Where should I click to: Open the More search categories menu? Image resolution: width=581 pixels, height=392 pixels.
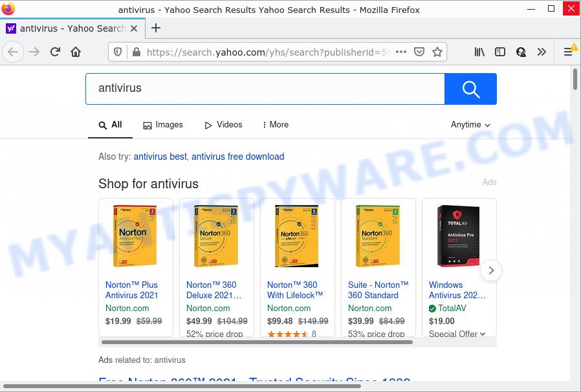276,125
